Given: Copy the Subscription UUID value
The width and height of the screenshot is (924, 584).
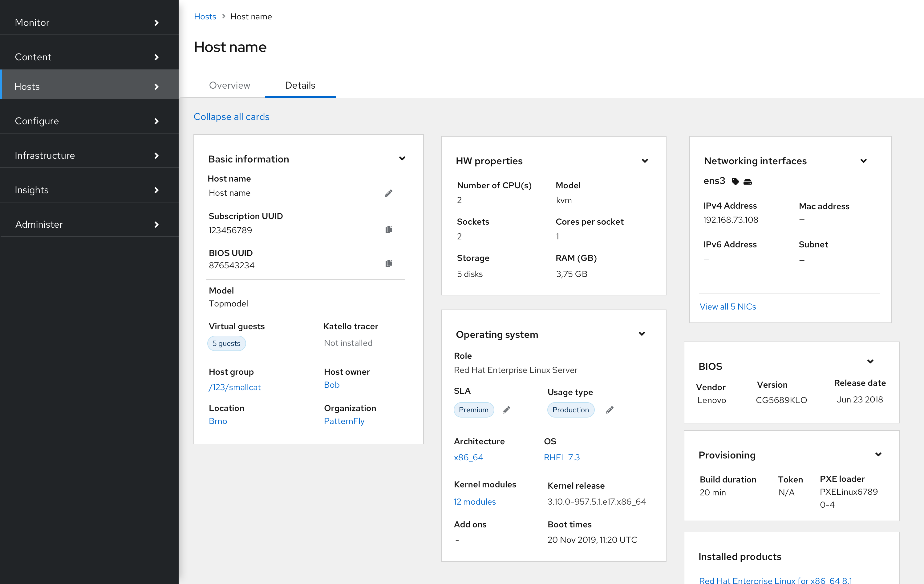Looking at the screenshot, I should pyautogui.click(x=388, y=229).
